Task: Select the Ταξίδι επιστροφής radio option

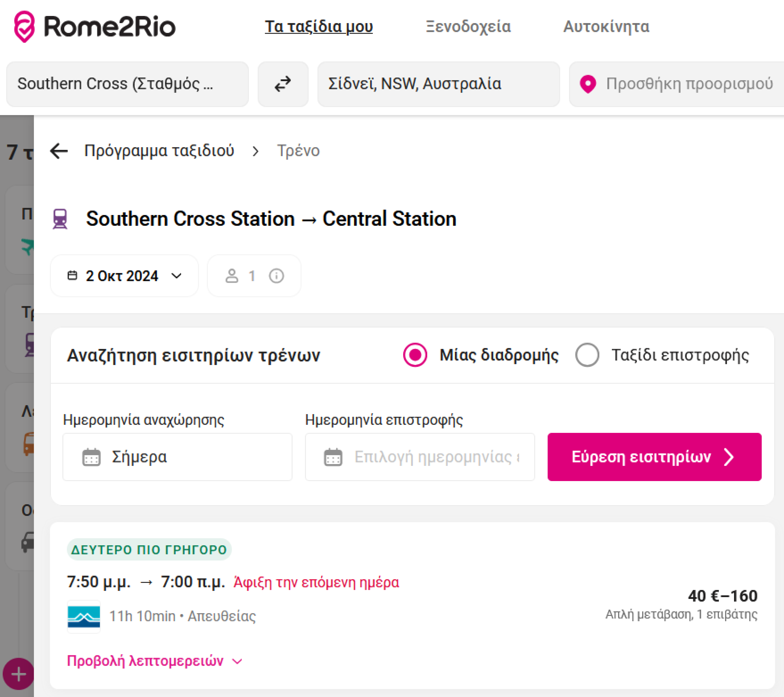Action: coord(587,355)
